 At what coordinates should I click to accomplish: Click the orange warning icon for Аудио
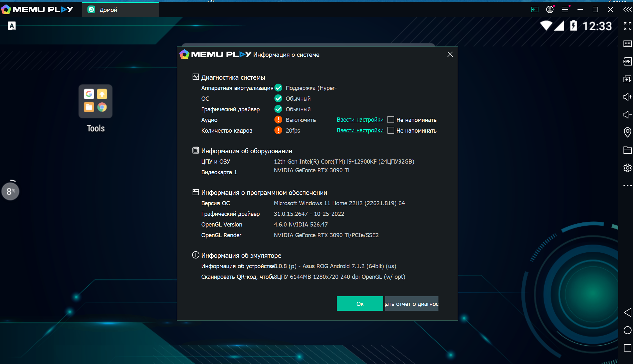278,120
